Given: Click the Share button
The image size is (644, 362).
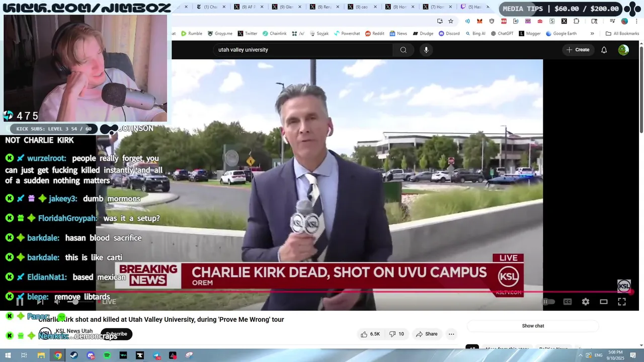Looking at the screenshot, I should [x=426, y=334].
